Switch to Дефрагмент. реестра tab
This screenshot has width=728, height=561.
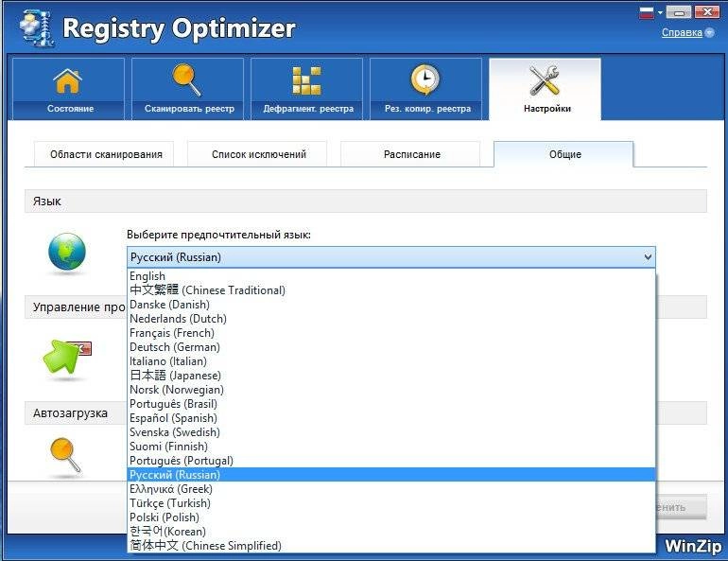coord(307,89)
